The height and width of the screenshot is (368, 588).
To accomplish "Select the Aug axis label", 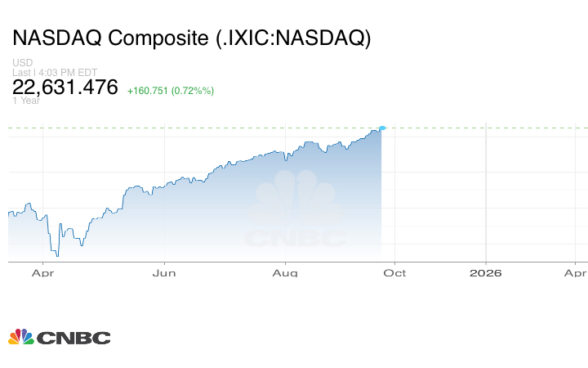I will pyautogui.click(x=285, y=272).
